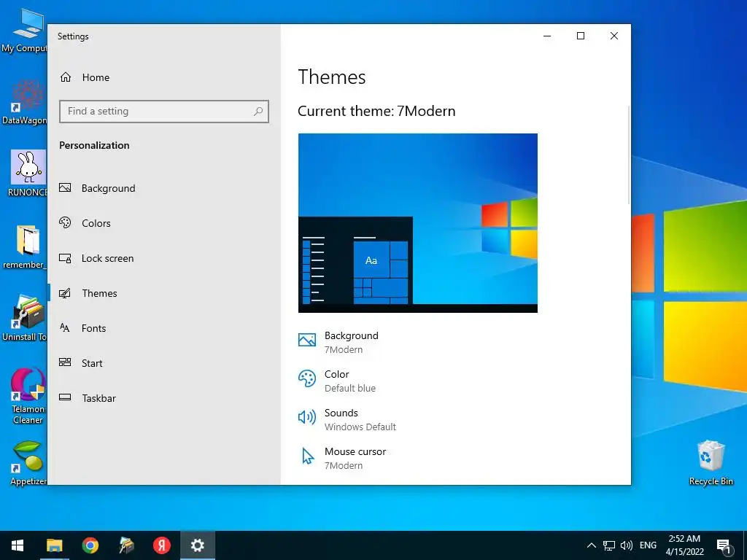Open the Windows Start menu

18,545
